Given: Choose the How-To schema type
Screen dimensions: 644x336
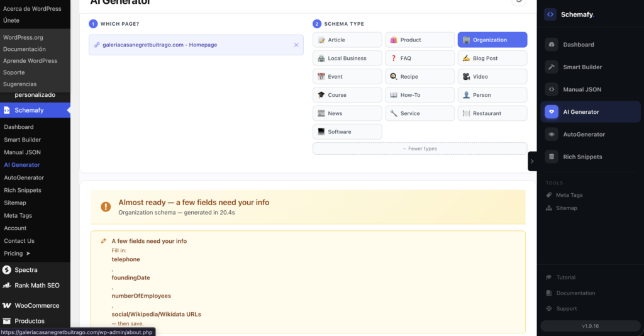Looking at the screenshot, I should (x=419, y=95).
